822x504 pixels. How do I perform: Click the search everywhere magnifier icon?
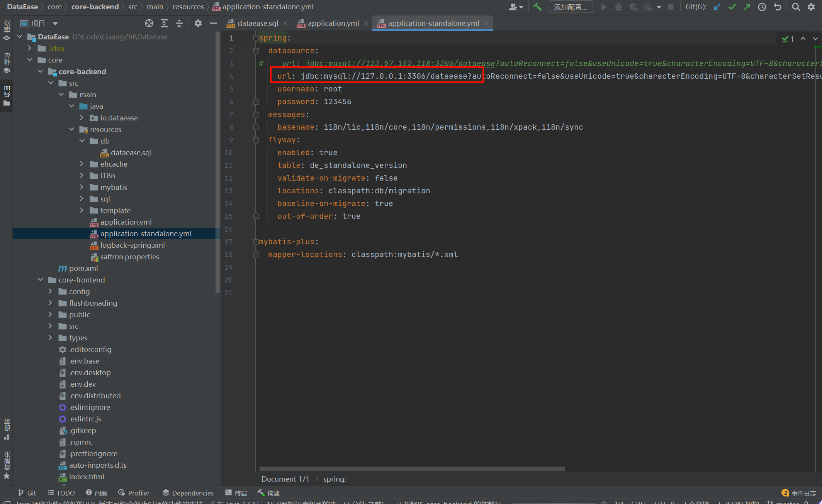(796, 7)
